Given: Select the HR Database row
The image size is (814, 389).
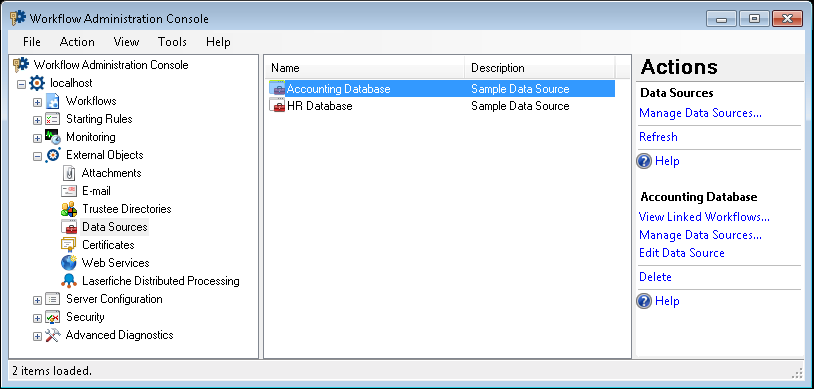Looking at the screenshot, I should pyautogui.click(x=441, y=106).
